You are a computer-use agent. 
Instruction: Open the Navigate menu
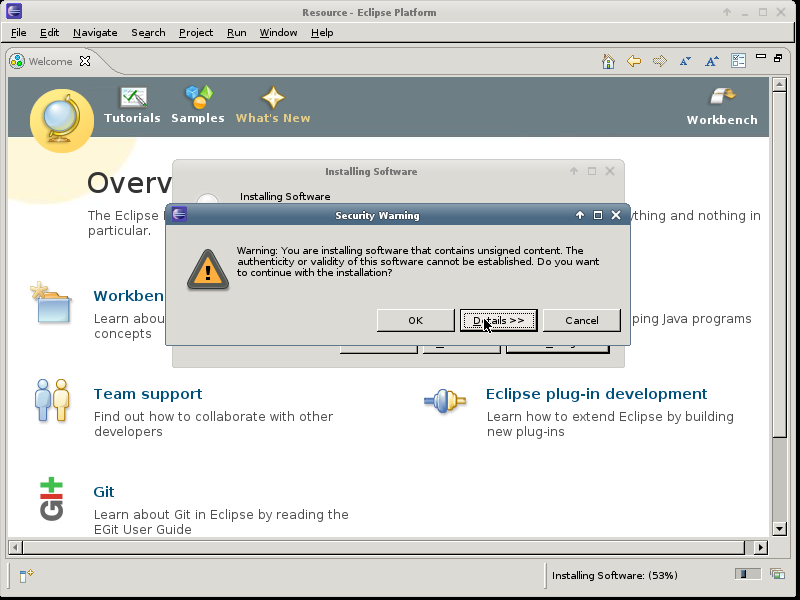[x=95, y=33]
